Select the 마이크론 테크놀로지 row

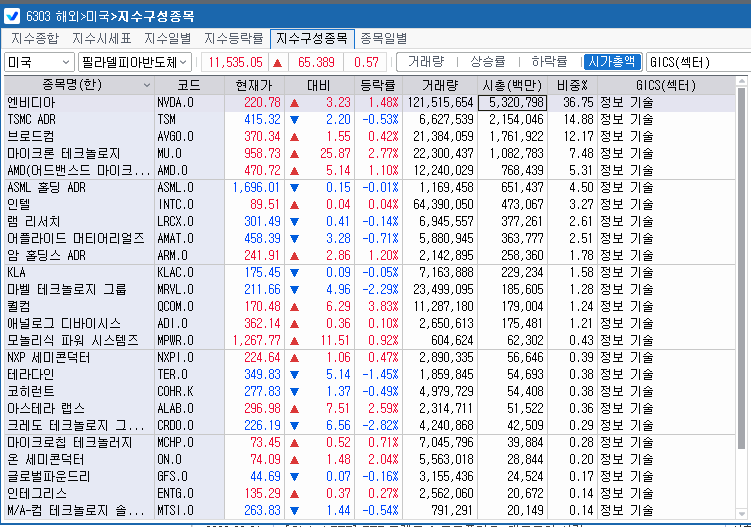[370, 153]
